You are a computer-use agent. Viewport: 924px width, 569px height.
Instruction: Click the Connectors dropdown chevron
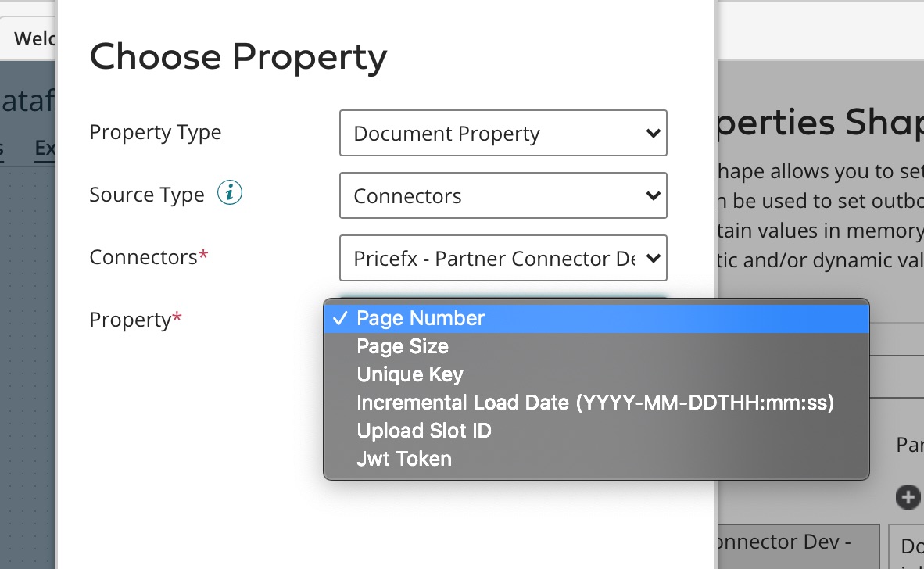click(x=654, y=258)
